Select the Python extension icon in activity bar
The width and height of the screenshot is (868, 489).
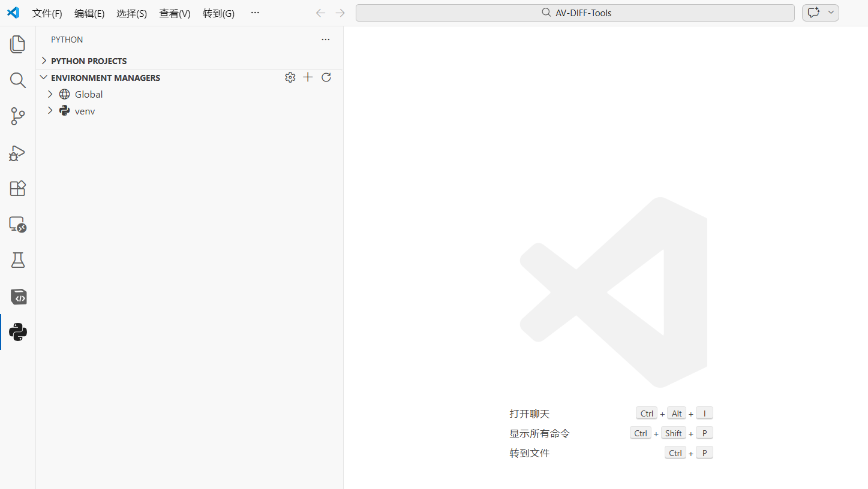(17, 332)
